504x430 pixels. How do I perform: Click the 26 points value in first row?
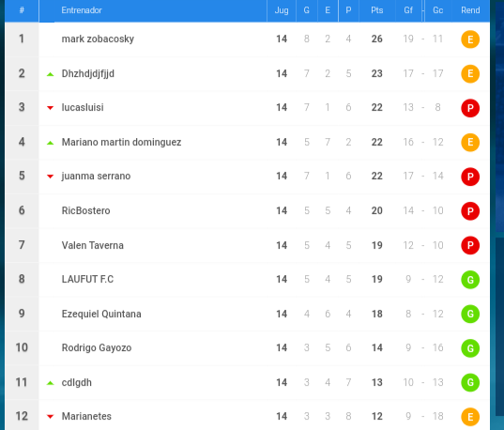pos(376,38)
